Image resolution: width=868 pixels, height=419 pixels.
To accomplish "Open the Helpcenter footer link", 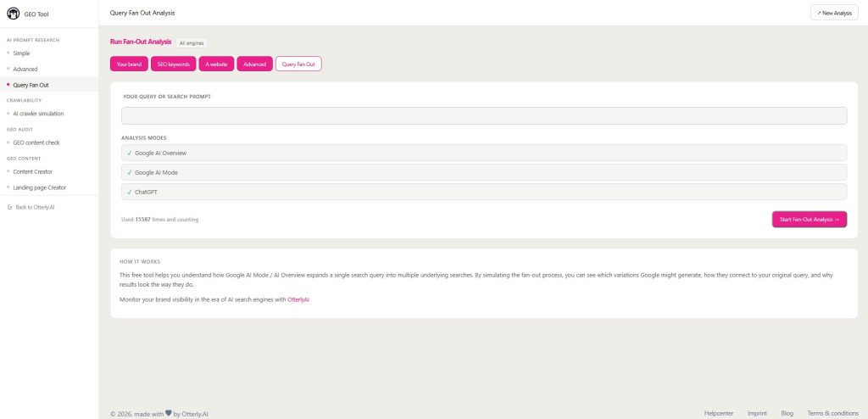I will (719, 413).
